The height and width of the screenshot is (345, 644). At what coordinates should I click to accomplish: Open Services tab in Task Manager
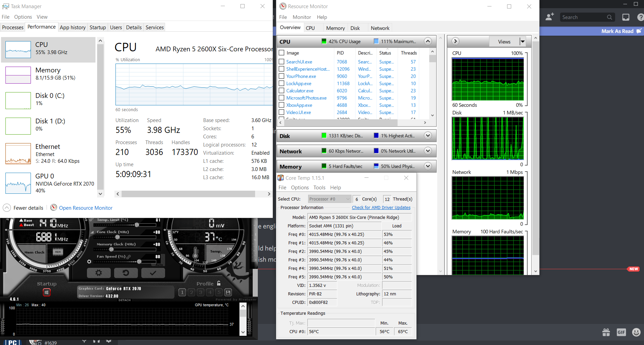click(x=155, y=27)
